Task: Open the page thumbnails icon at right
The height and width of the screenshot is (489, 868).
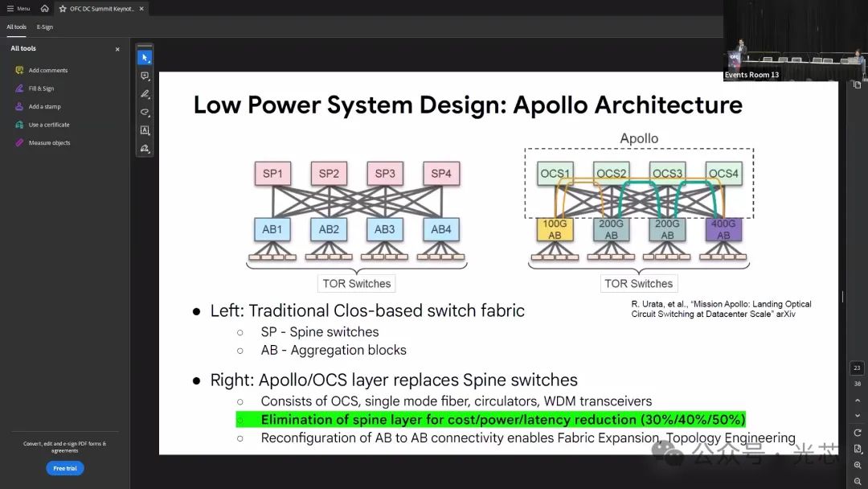Action: pos(858,84)
